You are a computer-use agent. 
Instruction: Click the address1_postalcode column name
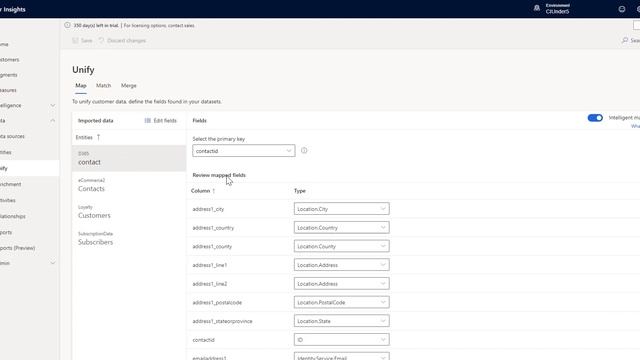(217, 302)
